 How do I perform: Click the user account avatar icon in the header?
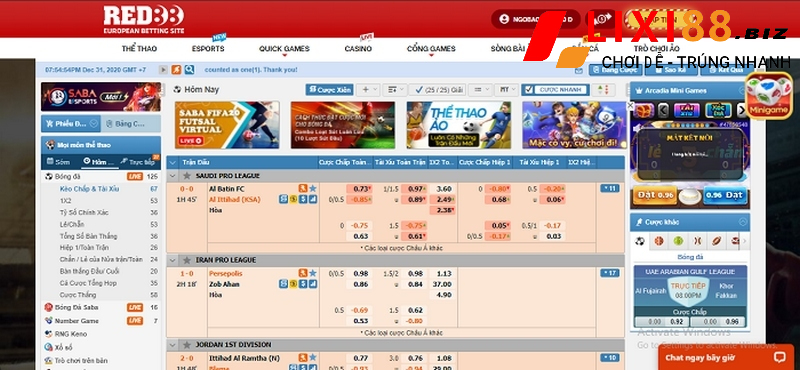click(505, 19)
